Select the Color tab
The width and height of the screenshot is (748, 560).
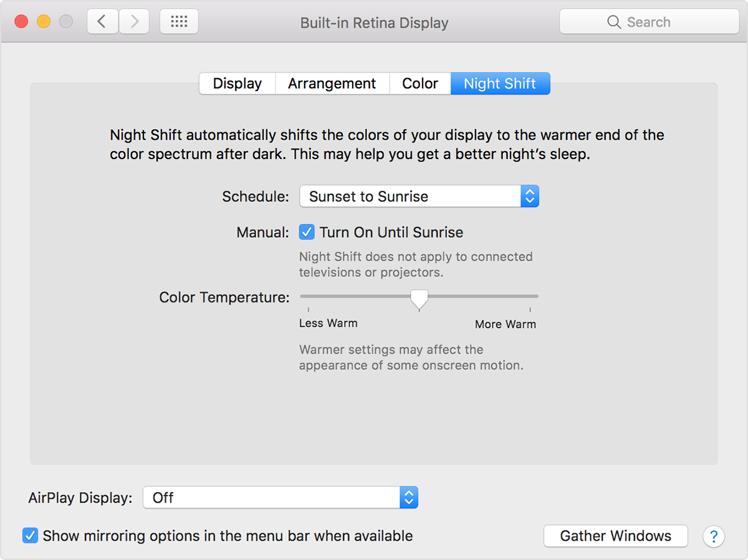(420, 83)
